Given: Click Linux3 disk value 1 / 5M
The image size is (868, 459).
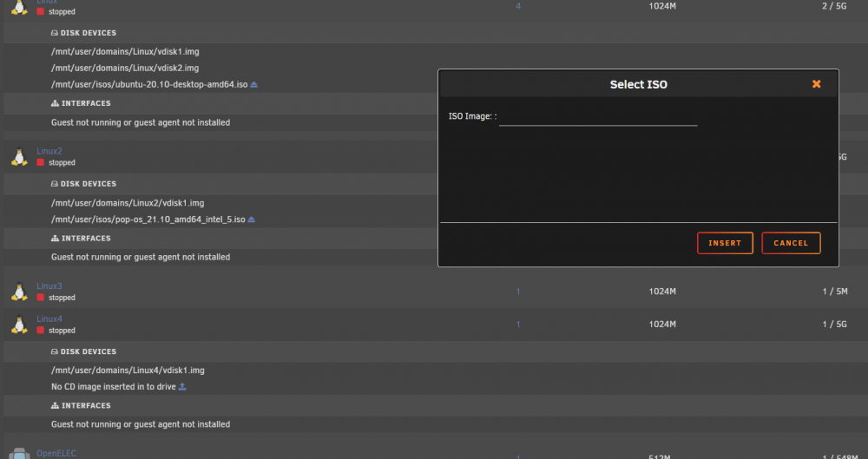Looking at the screenshot, I should pyautogui.click(x=835, y=292).
